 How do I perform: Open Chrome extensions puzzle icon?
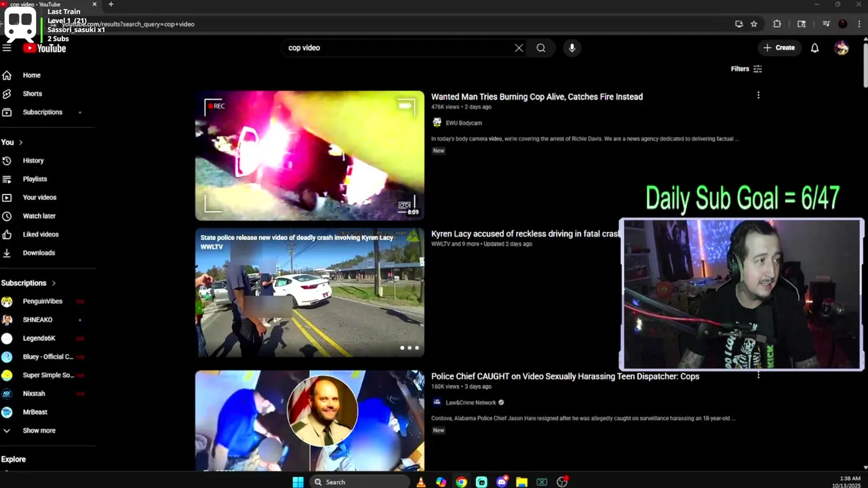[777, 24]
